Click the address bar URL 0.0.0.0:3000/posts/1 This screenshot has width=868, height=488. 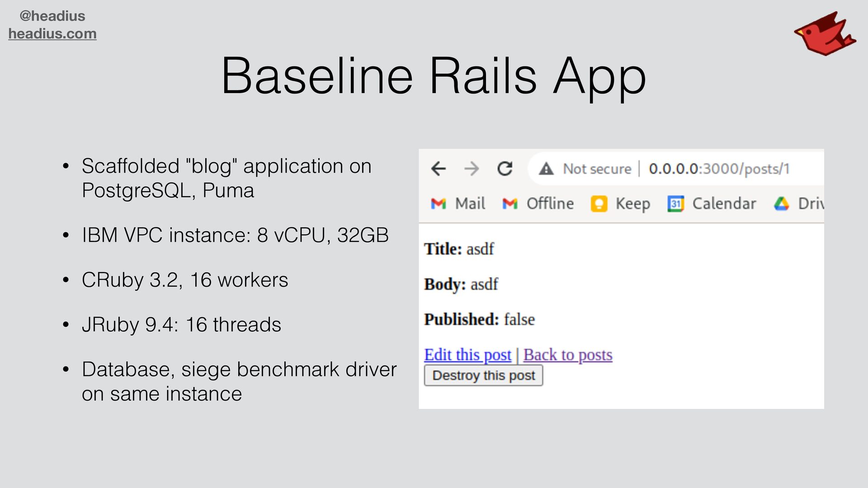click(719, 169)
